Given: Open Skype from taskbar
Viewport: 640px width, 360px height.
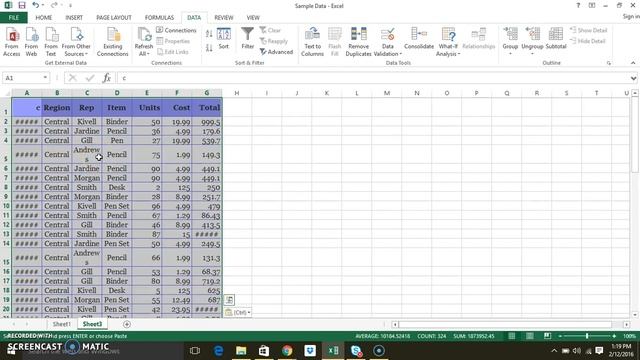Looking at the screenshot, I should (x=356, y=350).
